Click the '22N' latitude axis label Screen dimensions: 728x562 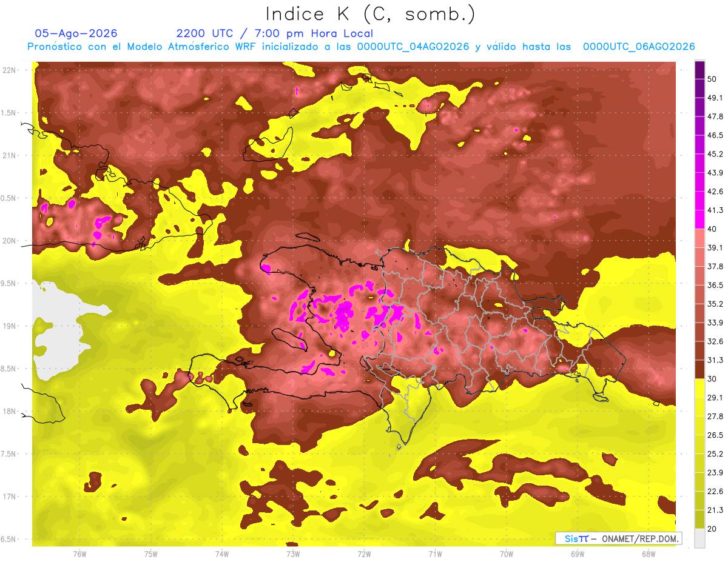click(x=9, y=70)
